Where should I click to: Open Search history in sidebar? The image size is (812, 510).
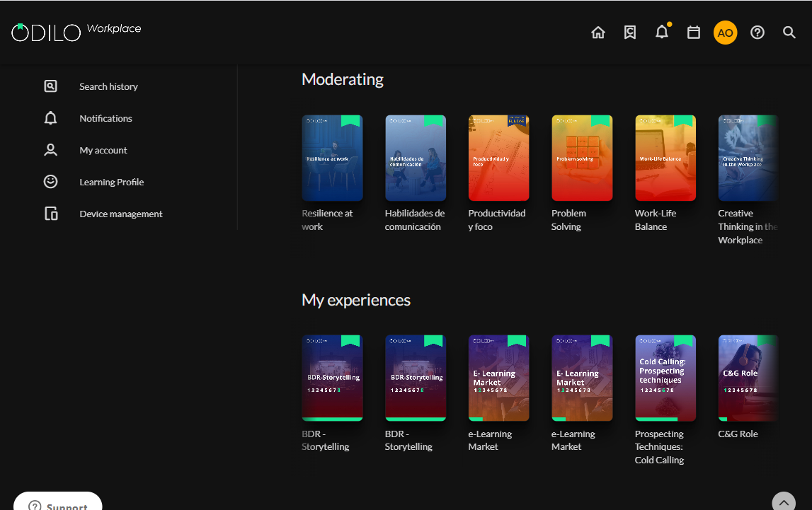108,86
